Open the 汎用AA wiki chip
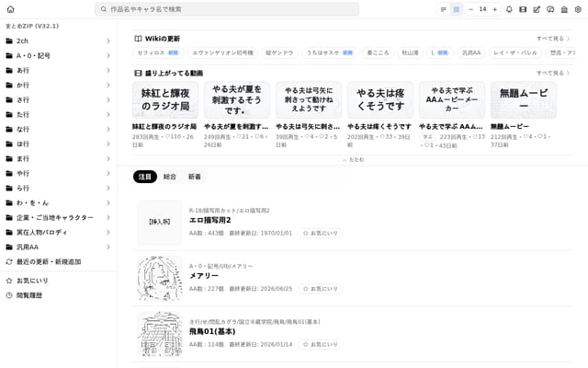 (471, 53)
